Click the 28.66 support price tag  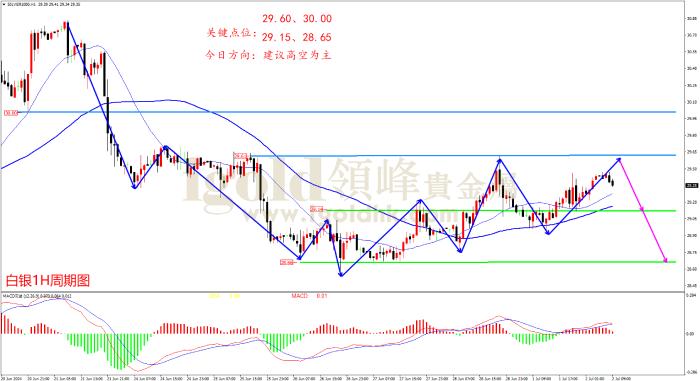click(287, 263)
